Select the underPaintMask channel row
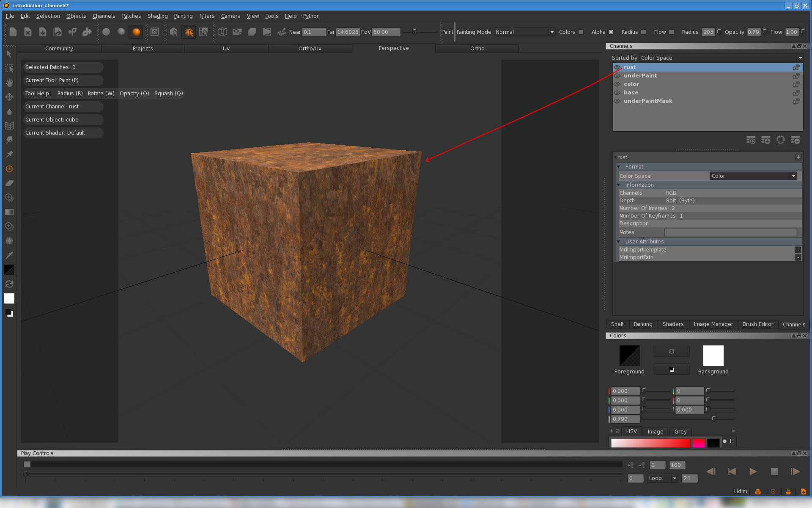 708,101
